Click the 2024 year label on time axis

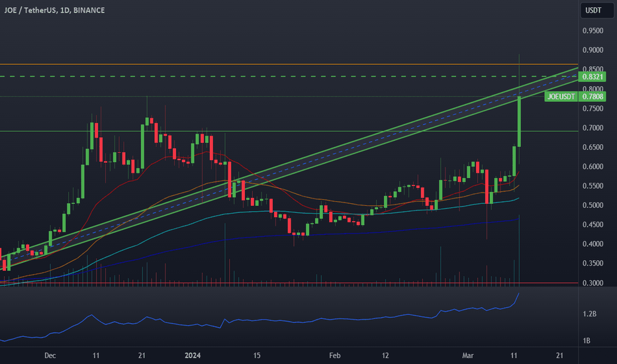[193, 356]
